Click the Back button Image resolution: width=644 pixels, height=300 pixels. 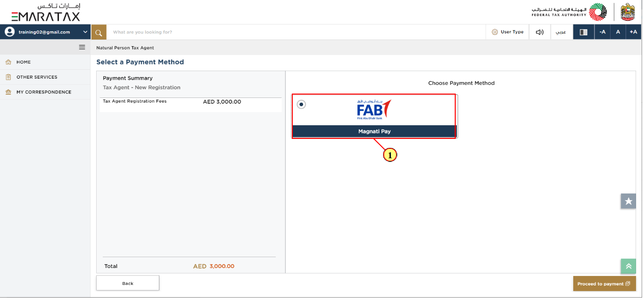click(x=128, y=284)
